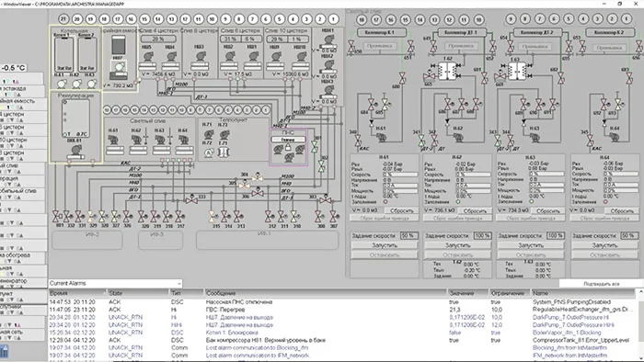Image resolution: width=644 pixels, height=362 pixels.
Task: Click the Рекуперация tank vessel
Action: [75, 119]
